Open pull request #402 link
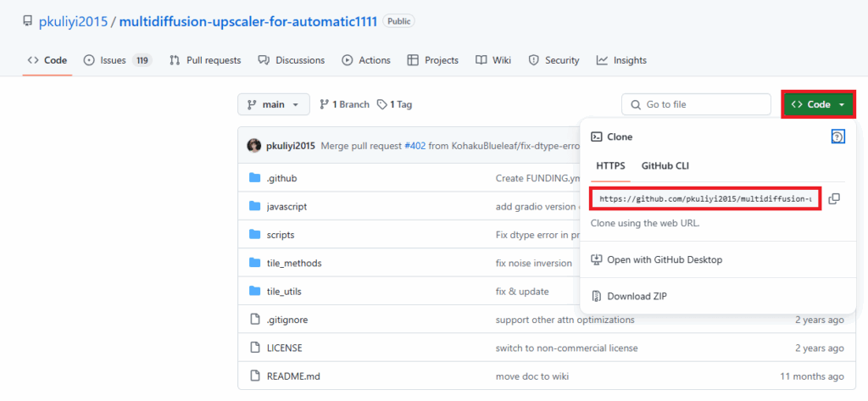 (415, 146)
